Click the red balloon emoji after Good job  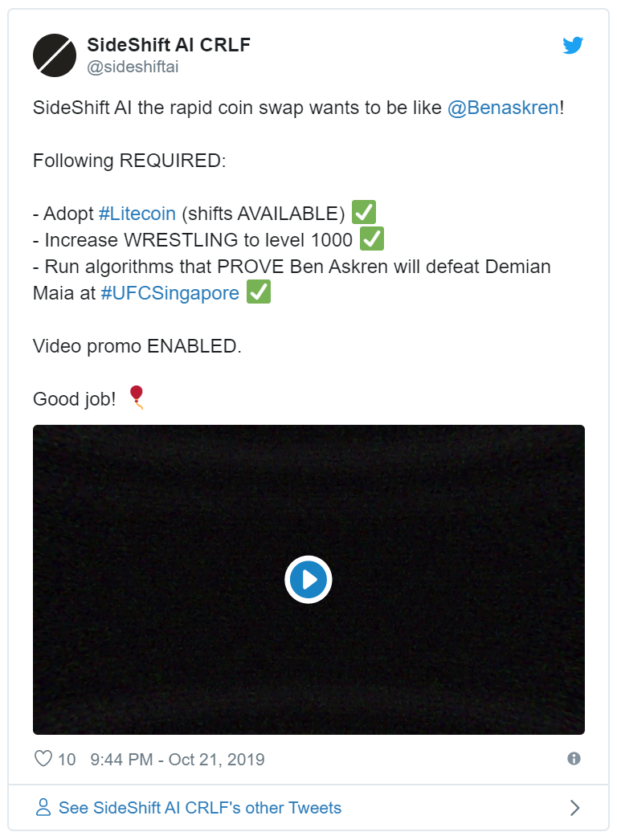pos(137,397)
